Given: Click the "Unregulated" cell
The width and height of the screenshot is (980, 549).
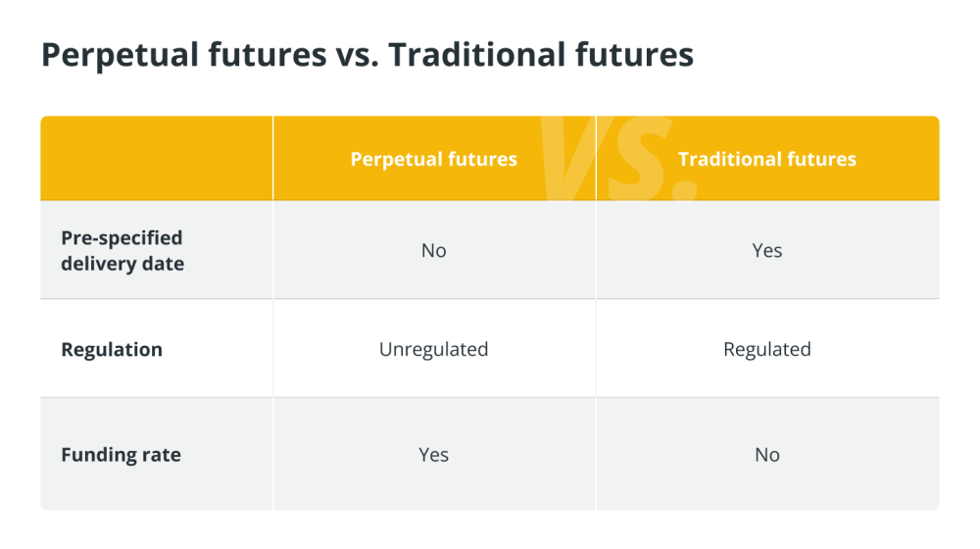Looking at the screenshot, I should [434, 349].
